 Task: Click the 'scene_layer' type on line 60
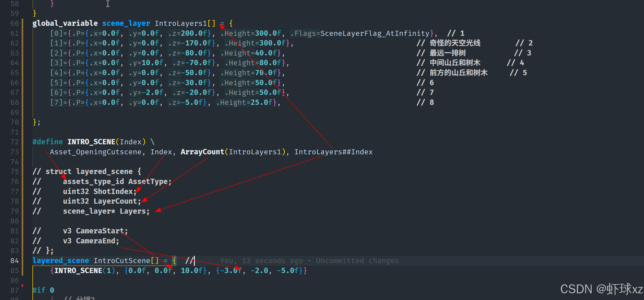tap(126, 24)
